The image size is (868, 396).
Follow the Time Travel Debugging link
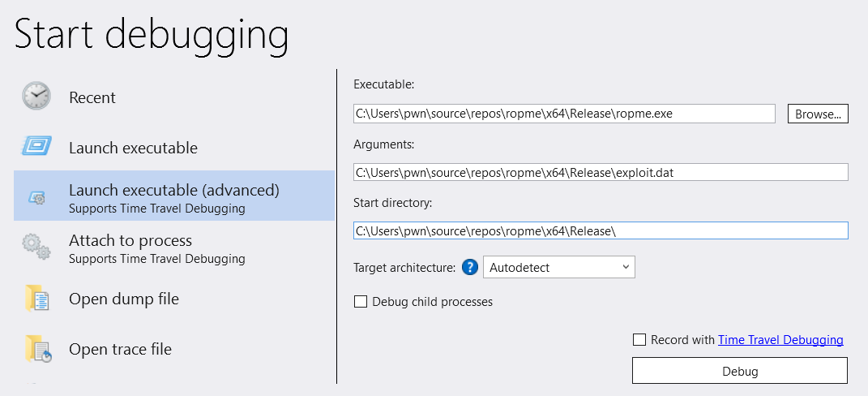click(x=780, y=340)
